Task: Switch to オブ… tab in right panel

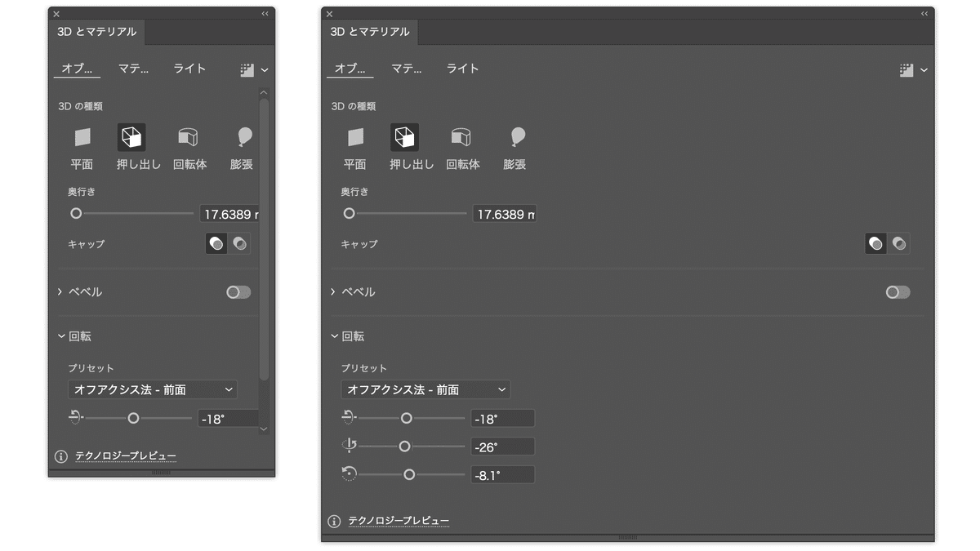Action: tap(350, 69)
